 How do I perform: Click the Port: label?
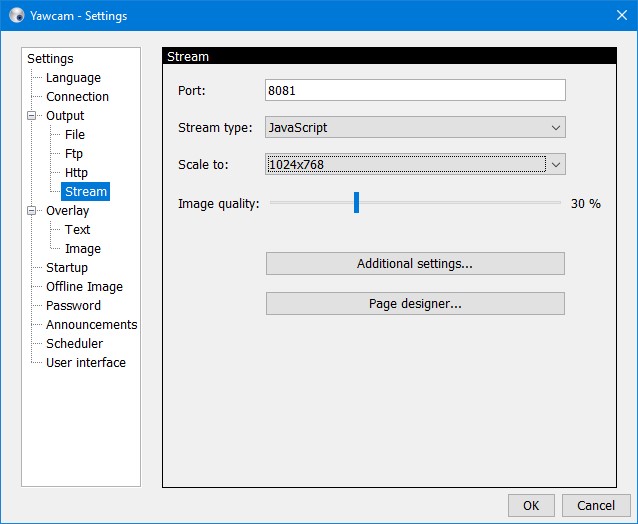[192, 90]
